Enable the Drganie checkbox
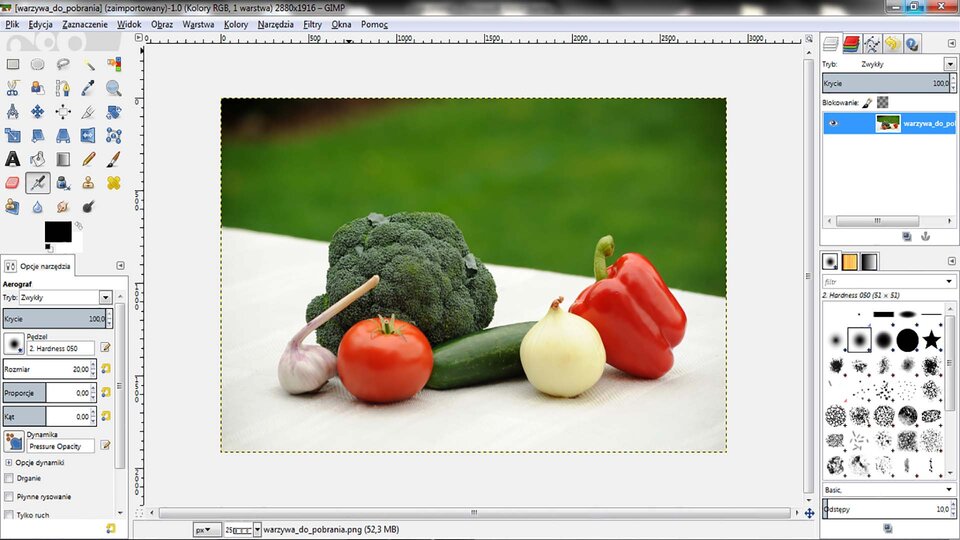Screen dimensions: 960x540 [9, 478]
